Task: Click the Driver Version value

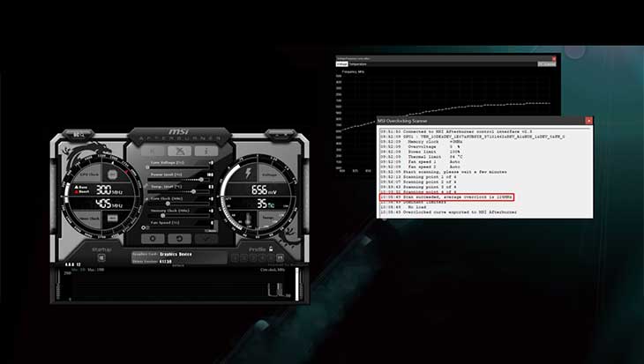Action: pyautogui.click(x=166, y=261)
